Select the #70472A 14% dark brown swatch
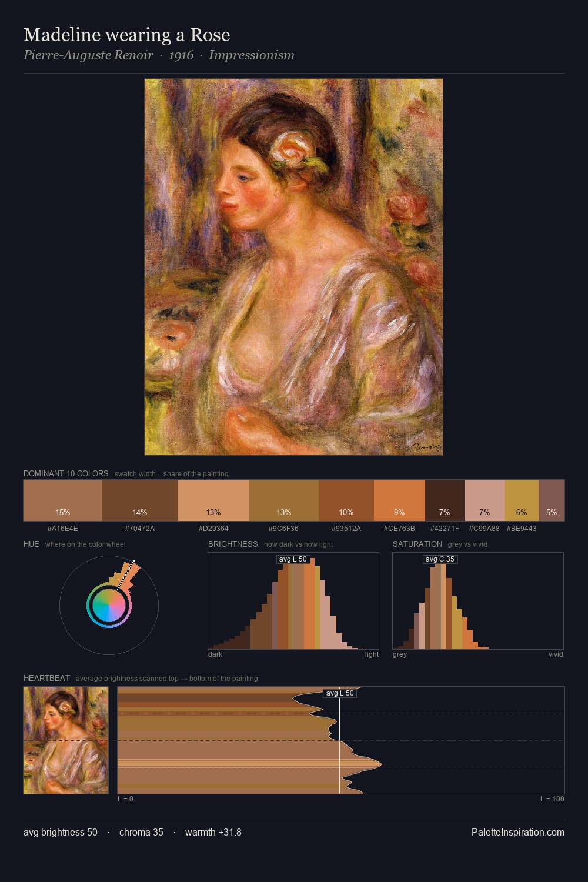588x882 pixels. pos(140,500)
